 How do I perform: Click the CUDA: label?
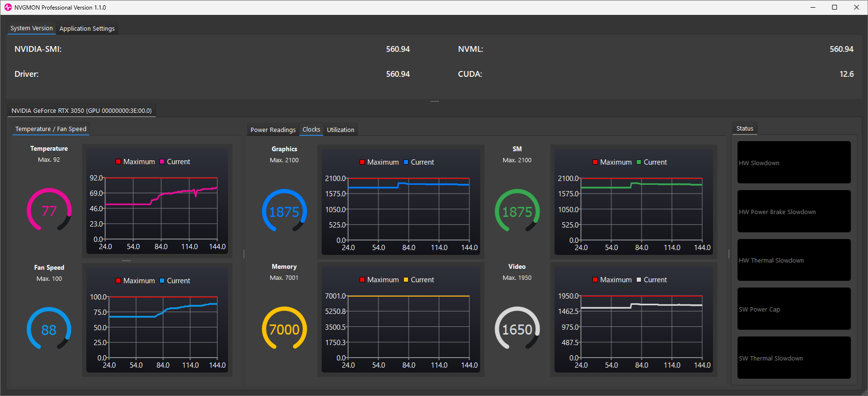click(470, 74)
